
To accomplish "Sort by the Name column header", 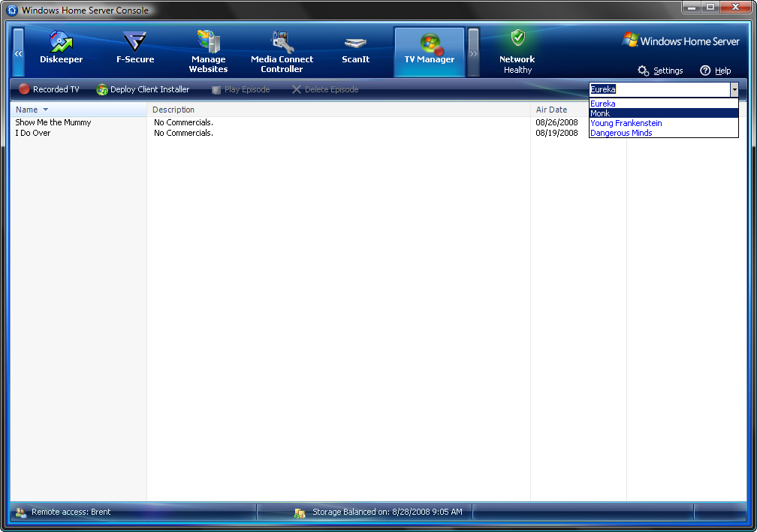I will (78, 110).
